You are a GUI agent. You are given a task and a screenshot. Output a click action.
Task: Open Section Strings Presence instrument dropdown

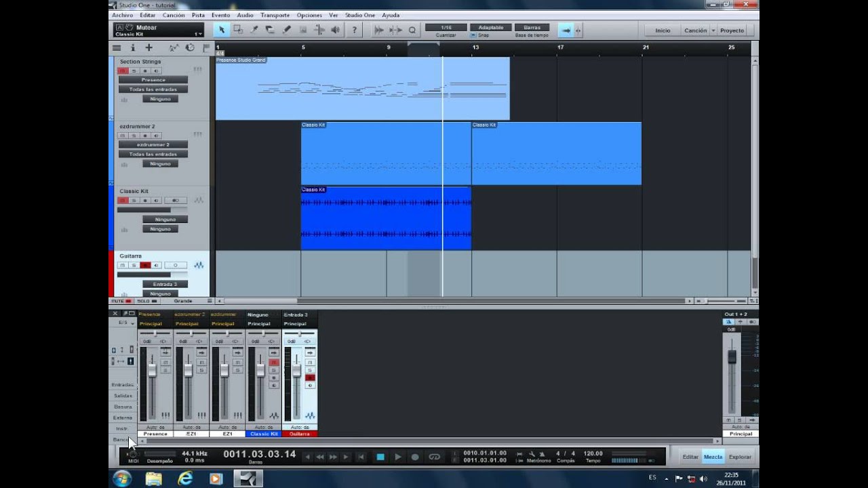(x=153, y=80)
